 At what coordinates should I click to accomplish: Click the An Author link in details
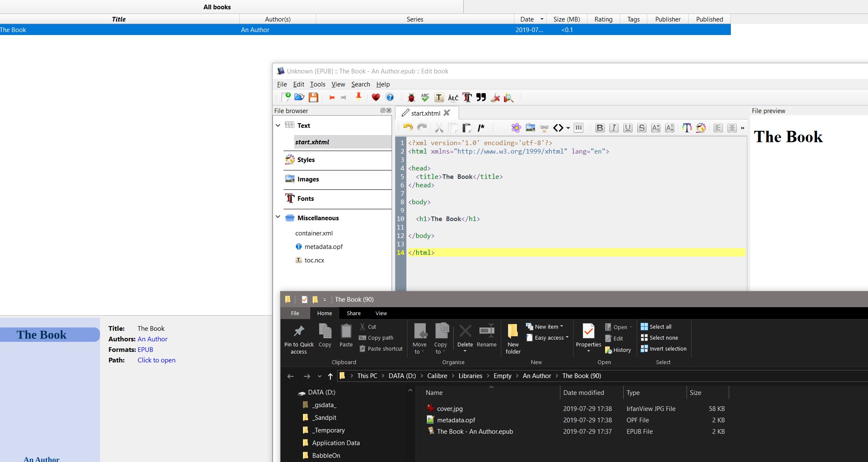click(x=152, y=339)
